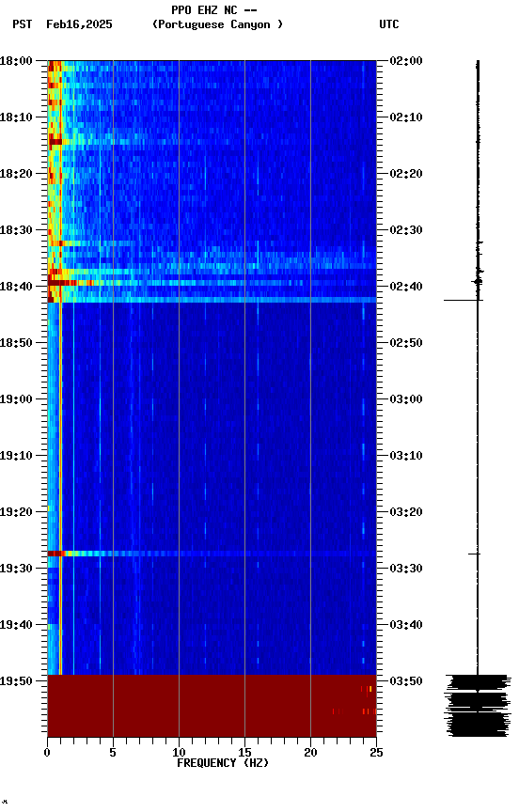Click the '02:20' UTC time label
519x812 pixels.
[406, 174]
